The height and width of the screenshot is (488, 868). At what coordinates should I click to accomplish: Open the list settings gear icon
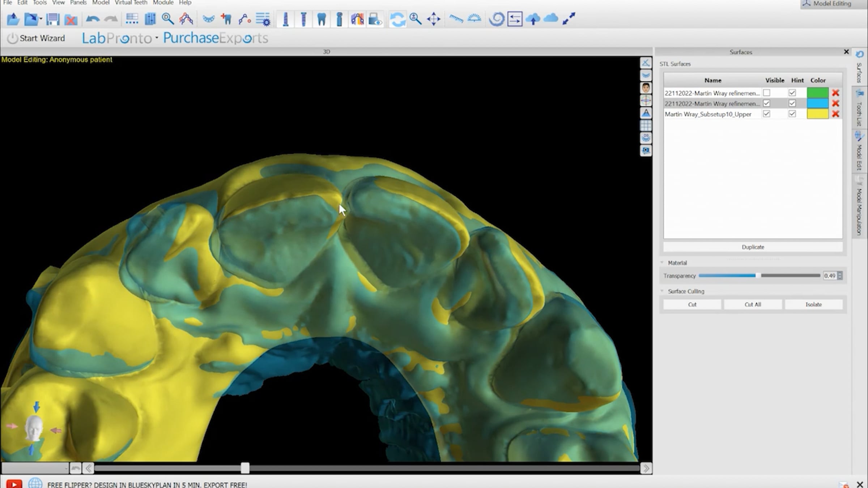263,19
